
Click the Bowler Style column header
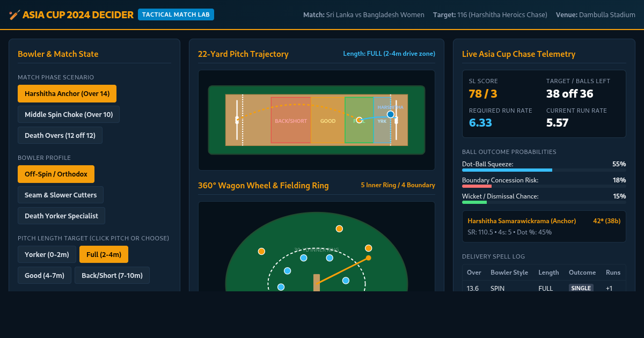[509, 273]
